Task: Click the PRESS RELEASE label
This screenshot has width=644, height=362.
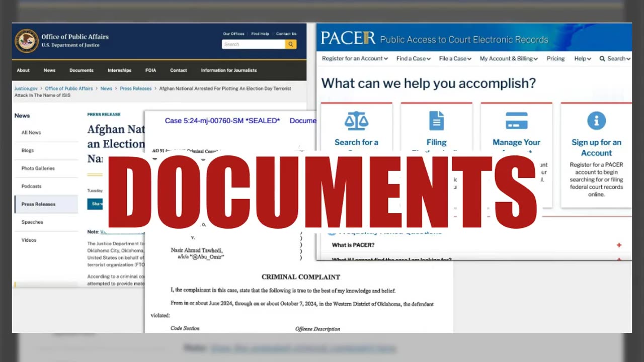Action: (104, 115)
